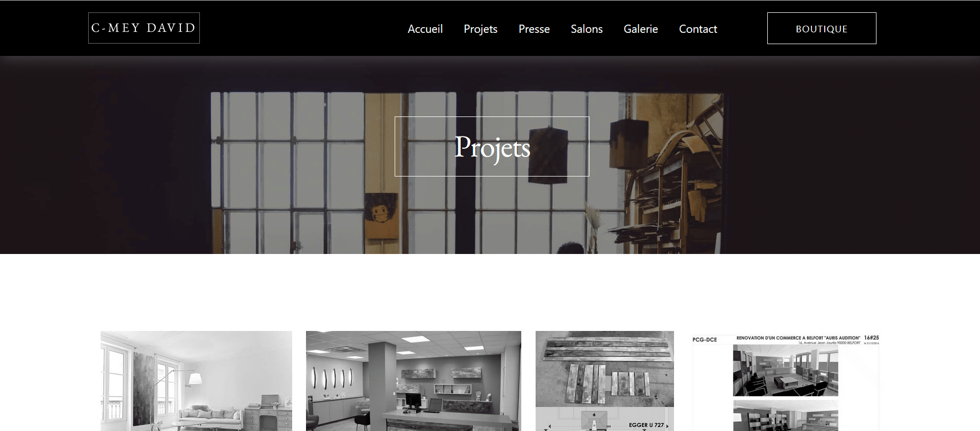Open the Galerie section

tap(641, 29)
